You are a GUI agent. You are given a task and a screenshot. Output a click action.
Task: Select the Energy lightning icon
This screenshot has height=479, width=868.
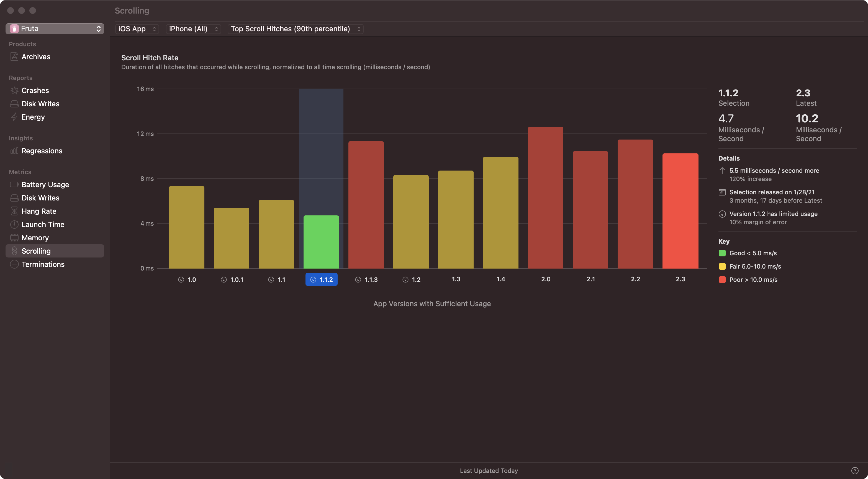[x=14, y=117]
